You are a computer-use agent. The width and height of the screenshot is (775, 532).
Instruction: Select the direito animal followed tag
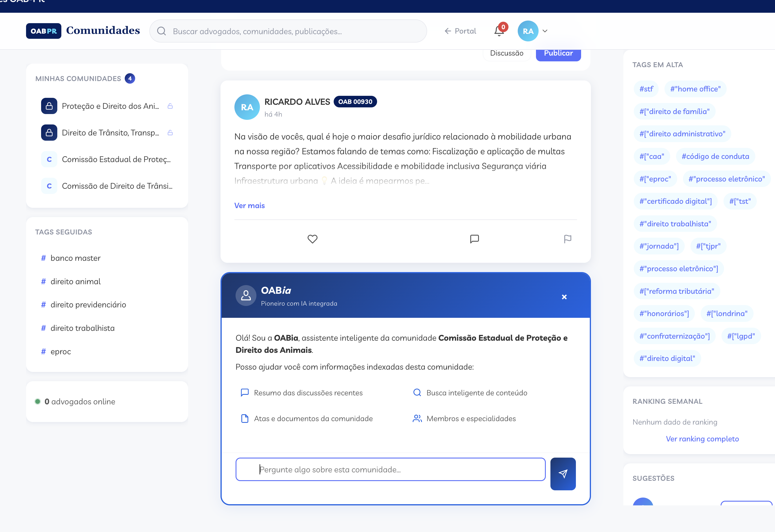pyautogui.click(x=75, y=282)
